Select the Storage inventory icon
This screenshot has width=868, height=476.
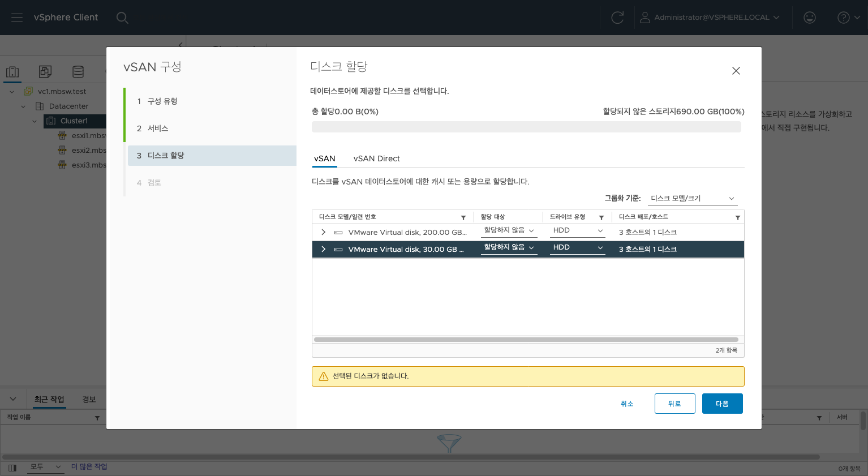pos(78,72)
